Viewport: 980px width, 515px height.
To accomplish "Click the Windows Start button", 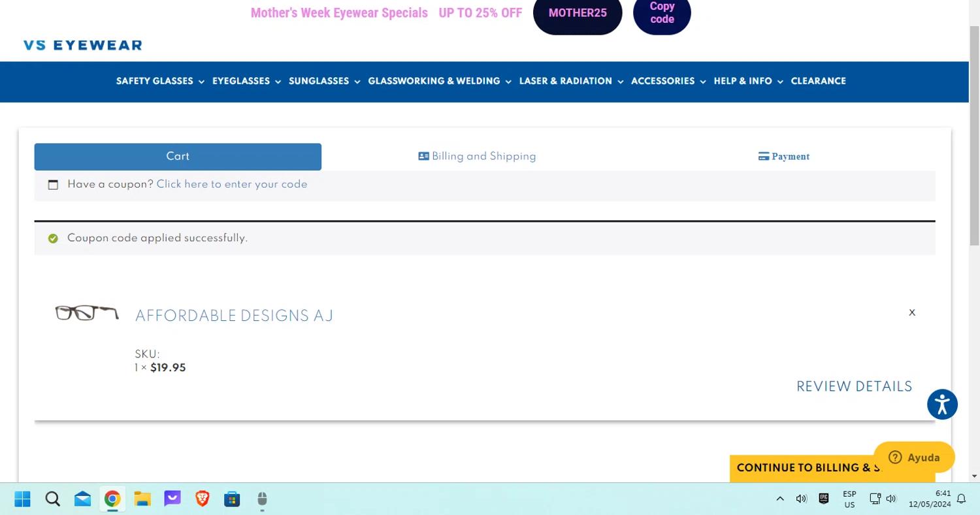I will 22,499.
